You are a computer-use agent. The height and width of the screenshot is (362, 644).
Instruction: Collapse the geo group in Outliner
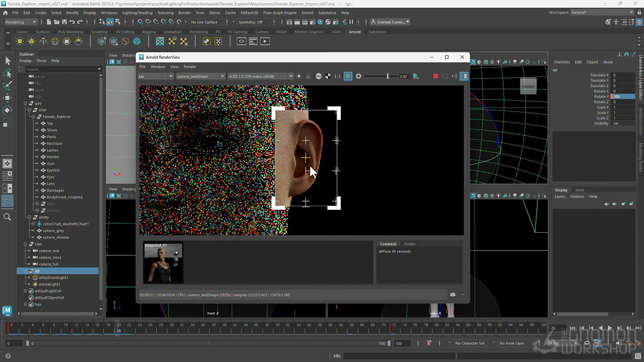pyautogui.click(x=25, y=103)
